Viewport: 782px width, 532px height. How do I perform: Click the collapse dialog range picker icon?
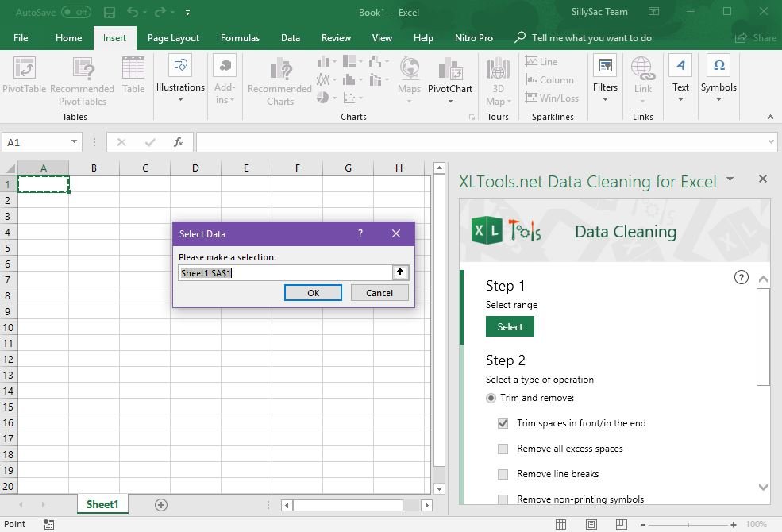click(x=400, y=272)
